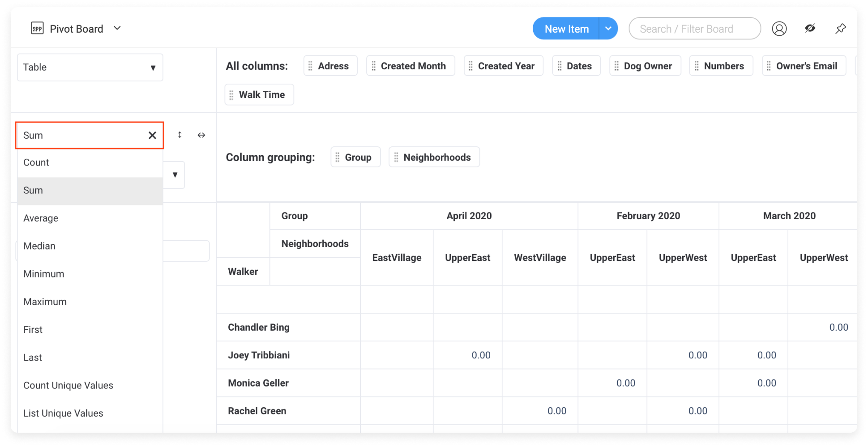Open the Pivot Board title chevron
The image size is (868, 447).
117,28
